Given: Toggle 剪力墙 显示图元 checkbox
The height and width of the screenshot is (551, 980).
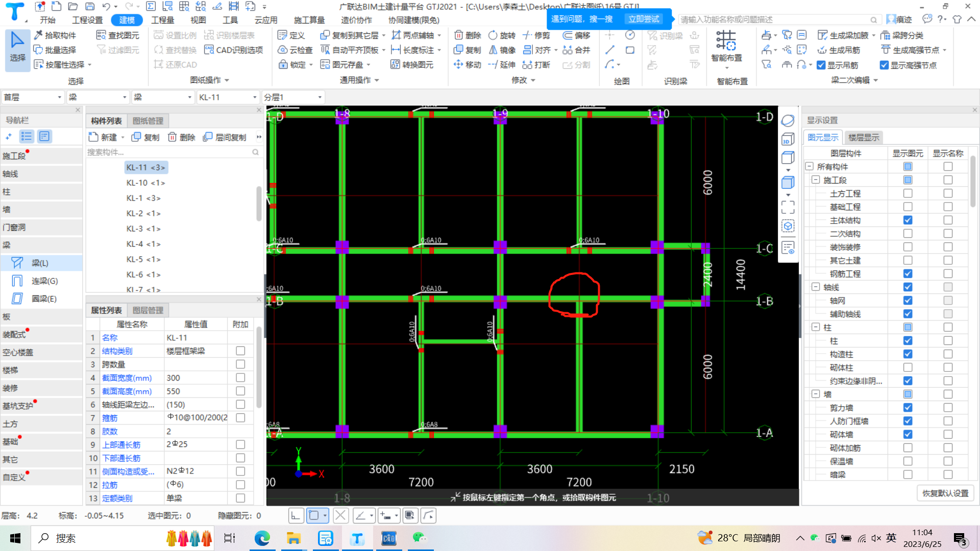Looking at the screenshot, I should click(908, 408).
